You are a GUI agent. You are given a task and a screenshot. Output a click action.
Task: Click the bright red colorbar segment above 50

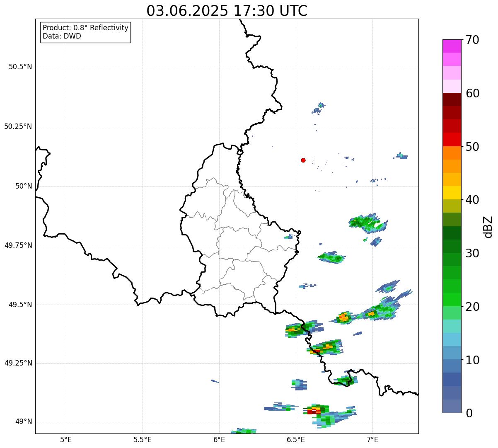452,139
